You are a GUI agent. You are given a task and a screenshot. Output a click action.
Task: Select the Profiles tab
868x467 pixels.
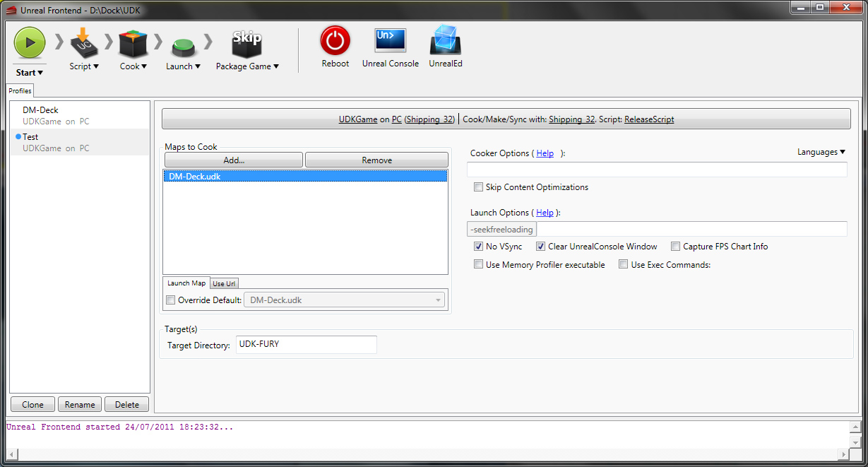(x=20, y=91)
